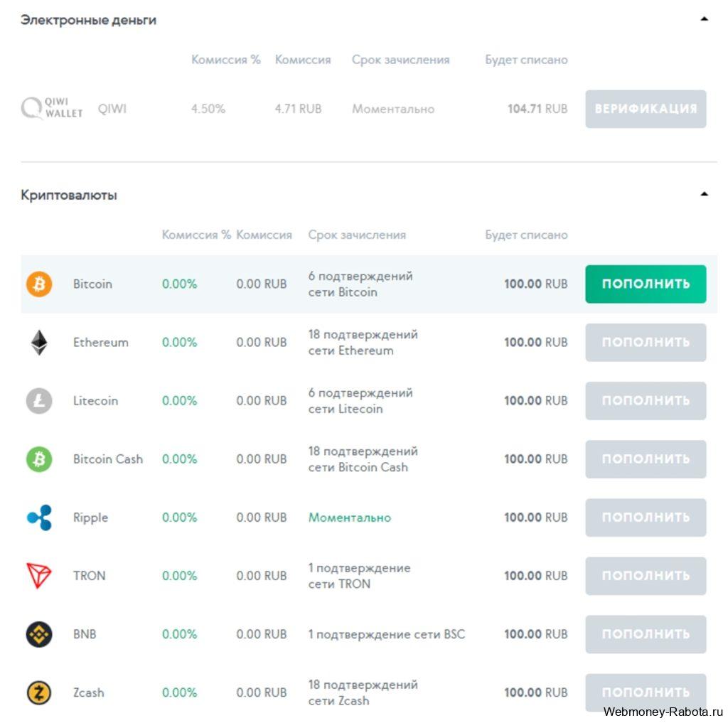Image resolution: width=728 pixels, height=723 pixels.
Task: Click the green Bitcoin Cash icon
Action: tap(39, 459)
